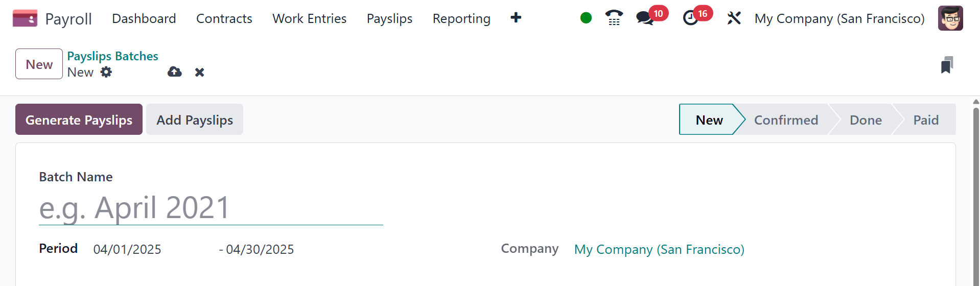This screenshot has height=286, width=980.
Task: Click the Batch Name input field
Action: pyautogui.click(x=211, y=208)
